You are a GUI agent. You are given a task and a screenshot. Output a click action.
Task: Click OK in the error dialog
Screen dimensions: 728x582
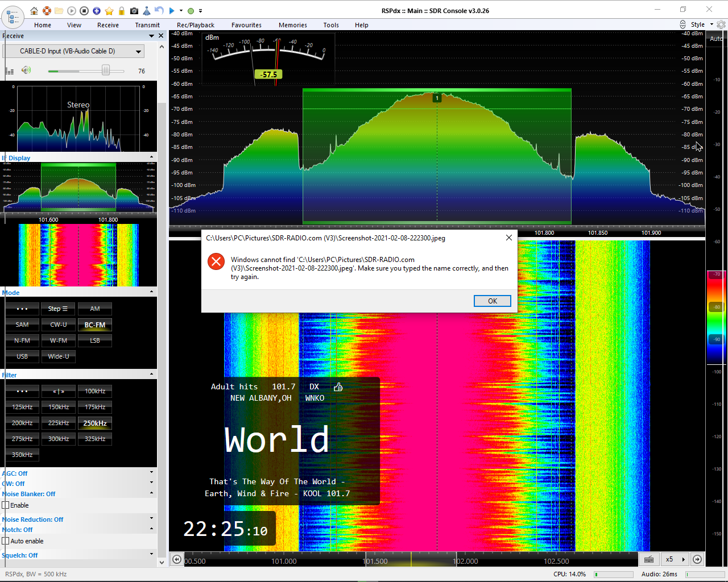point(492,301)
